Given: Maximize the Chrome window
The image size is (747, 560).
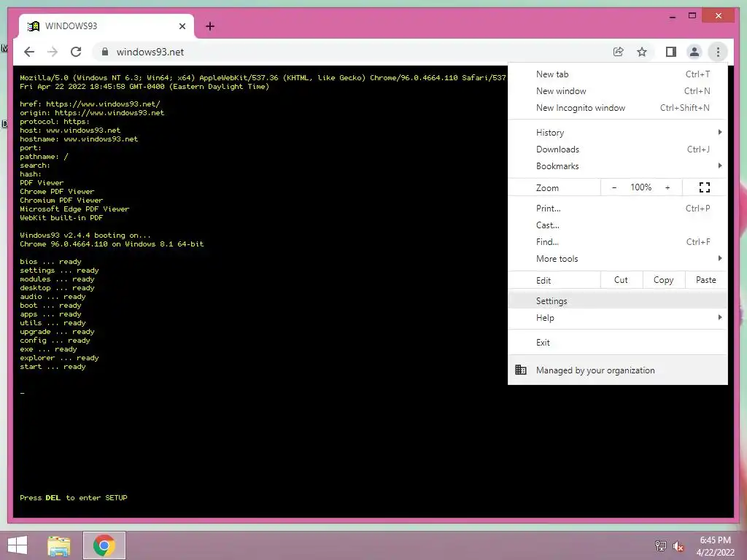Looking at the screenshot, I should tap(692, 16).
